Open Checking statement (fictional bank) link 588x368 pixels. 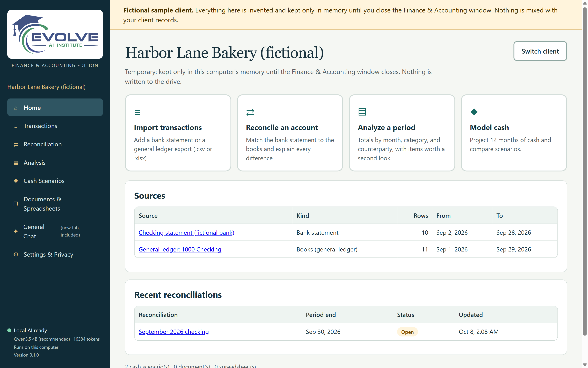[186, 233]
